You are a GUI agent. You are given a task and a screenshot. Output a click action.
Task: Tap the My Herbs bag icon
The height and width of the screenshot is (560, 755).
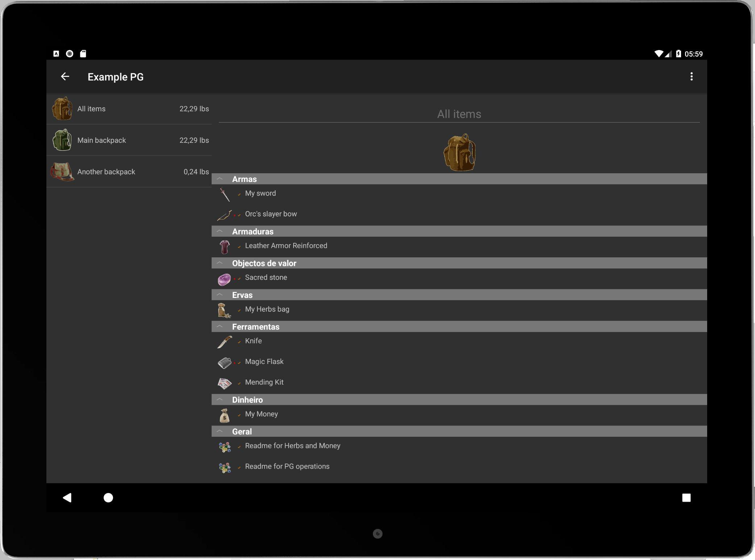click(x=224, y=311)
